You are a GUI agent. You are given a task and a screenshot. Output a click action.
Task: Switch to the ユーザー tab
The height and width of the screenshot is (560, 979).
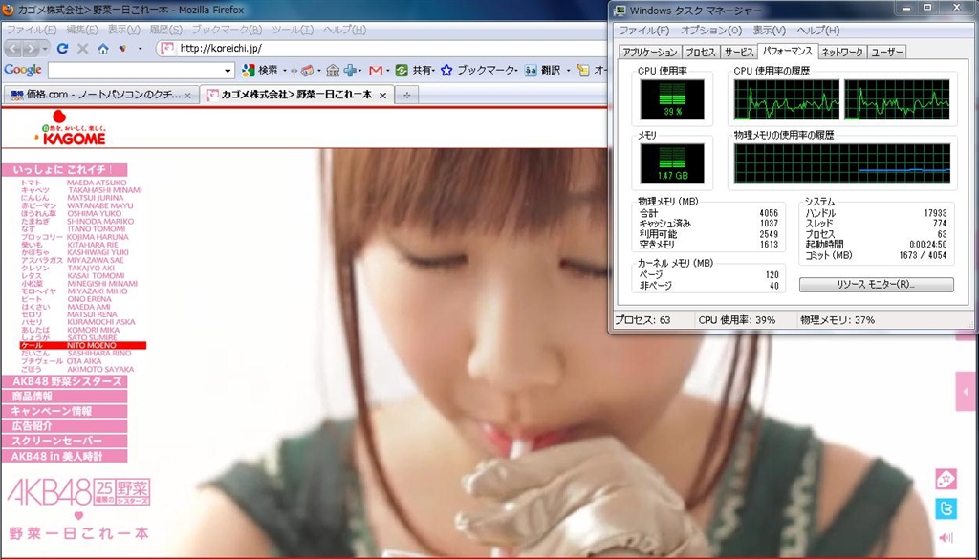click(x=886, y=53)
